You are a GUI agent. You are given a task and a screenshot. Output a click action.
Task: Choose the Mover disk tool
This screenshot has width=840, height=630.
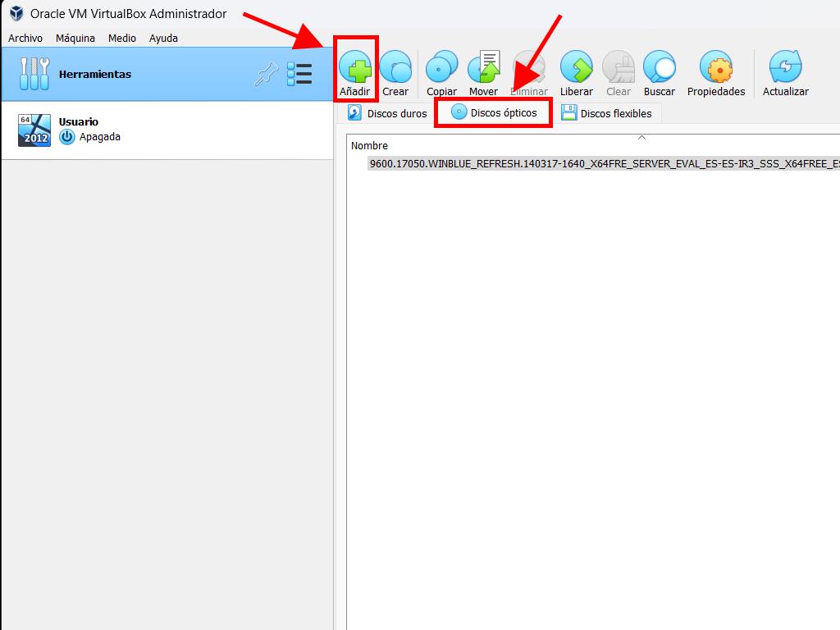click(x=483, y=67)
